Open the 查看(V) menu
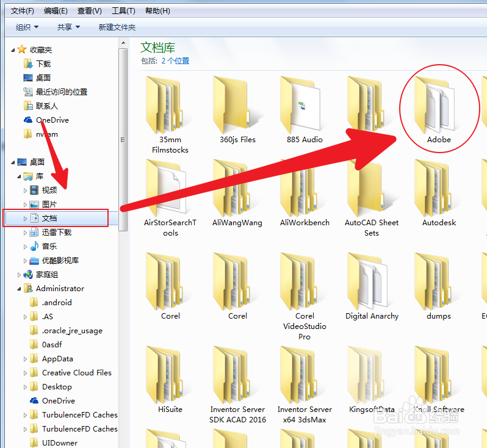The width and height of the screenshot is (487, 448). point(90,11)
